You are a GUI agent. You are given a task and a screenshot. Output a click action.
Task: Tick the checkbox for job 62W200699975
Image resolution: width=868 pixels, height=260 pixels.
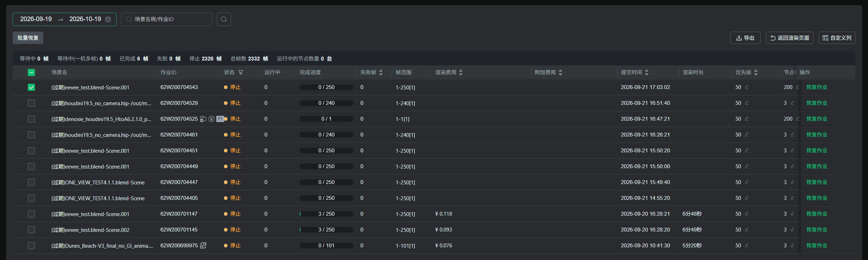tap(31, 246)
